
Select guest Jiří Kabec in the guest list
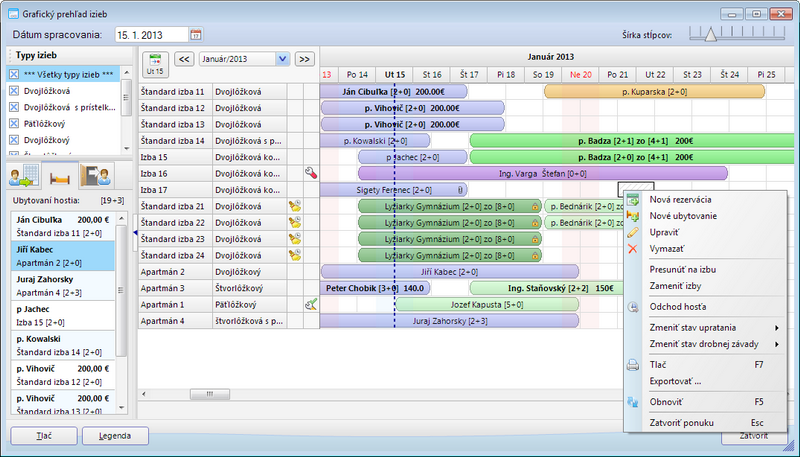click(x=63, y=256)
